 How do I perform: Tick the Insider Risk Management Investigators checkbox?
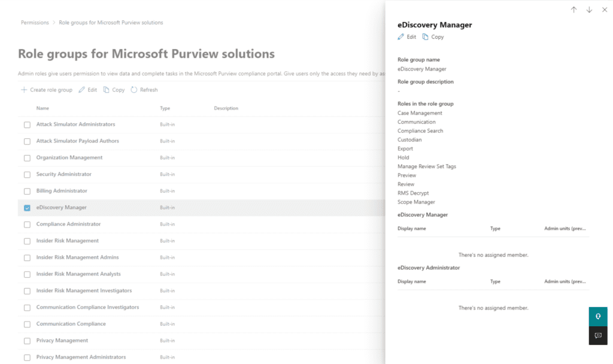(27, 291)
